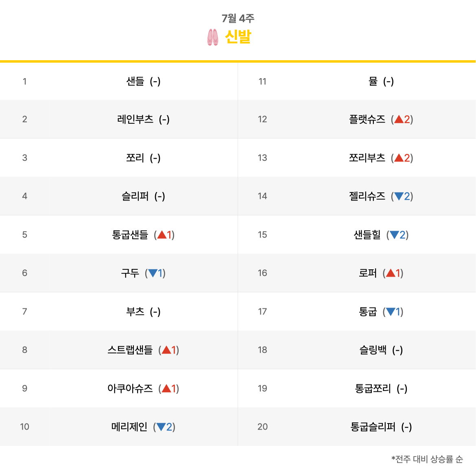Click the 7월 4주 date heading

tap(238, 18)
